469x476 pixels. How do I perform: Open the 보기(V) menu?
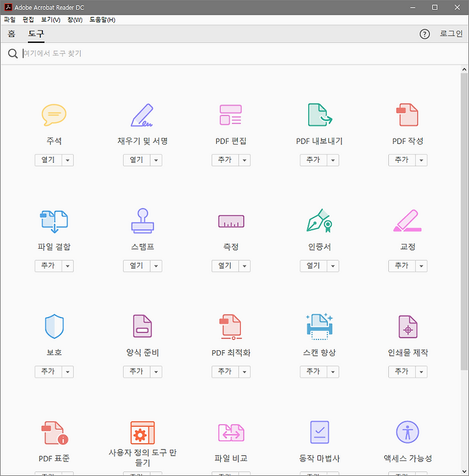pyautogui.click(x=50, y=20)
